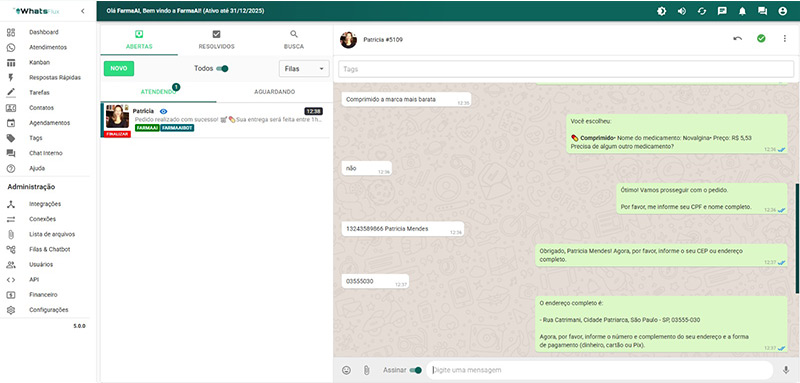This screenshot has width=800, height=383.
Task: Click the Ajuda question mark icon
Action: (11, 168)
